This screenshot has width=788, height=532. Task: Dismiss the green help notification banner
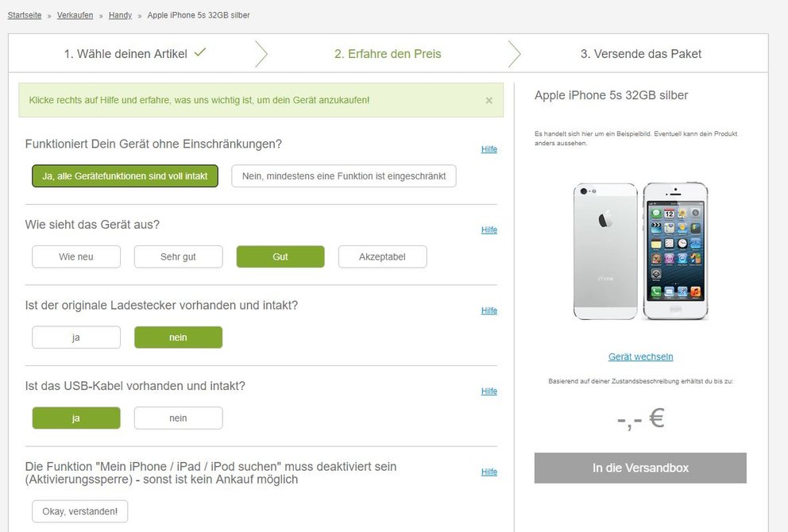489,101
